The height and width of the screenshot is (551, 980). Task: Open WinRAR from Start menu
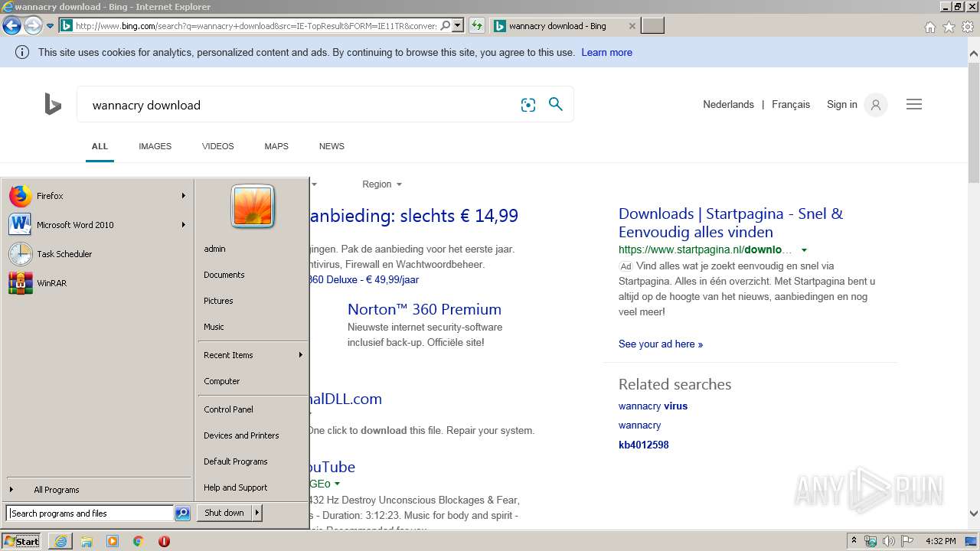[x=97, y=283]
